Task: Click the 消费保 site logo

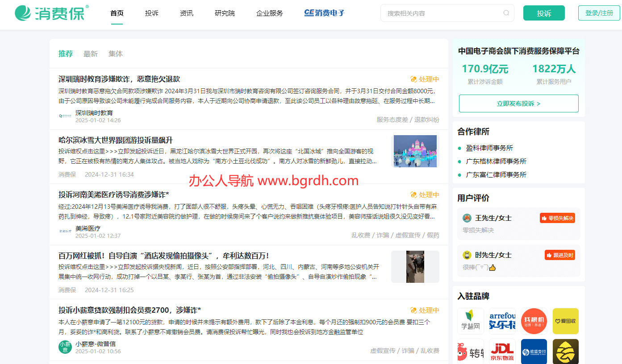Action: [x=51, y=13]
